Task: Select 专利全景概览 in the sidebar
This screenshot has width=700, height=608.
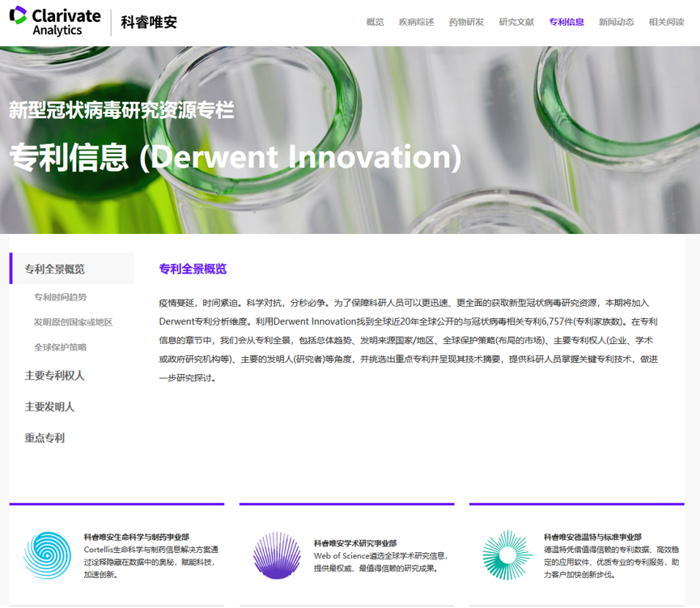Action: point(72,269)
